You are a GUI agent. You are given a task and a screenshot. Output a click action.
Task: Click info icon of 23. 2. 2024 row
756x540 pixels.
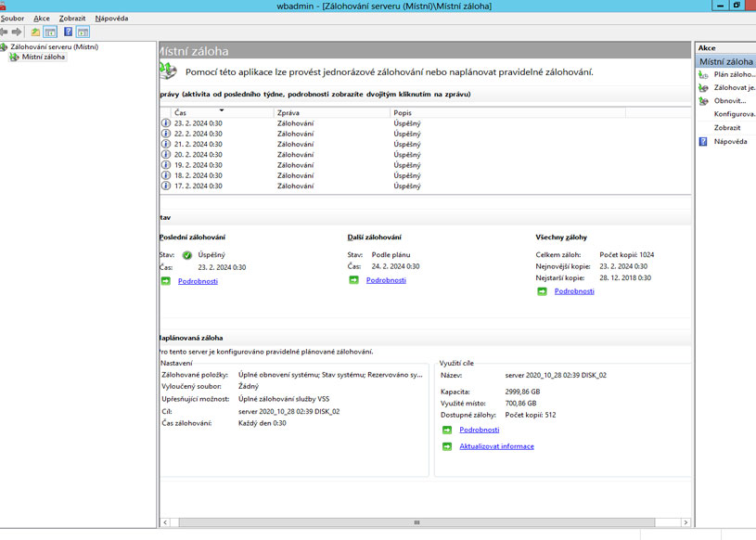(166, 123)
